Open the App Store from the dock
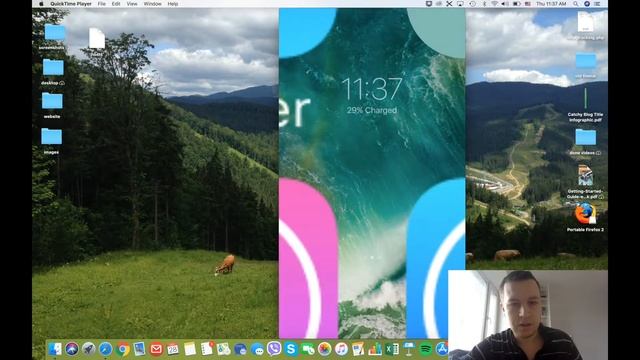Image resolution: width=640 pixels, height=360 pixels. [442, 349]
